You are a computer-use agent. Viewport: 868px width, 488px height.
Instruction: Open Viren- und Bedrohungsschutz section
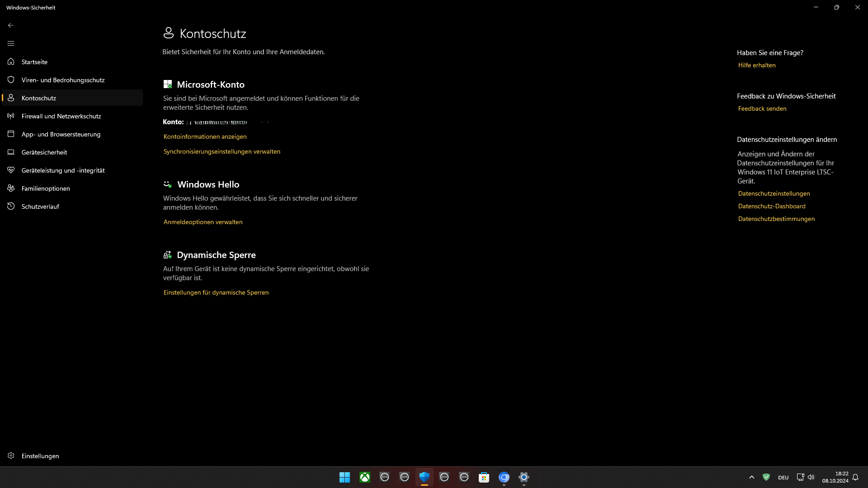63,80
